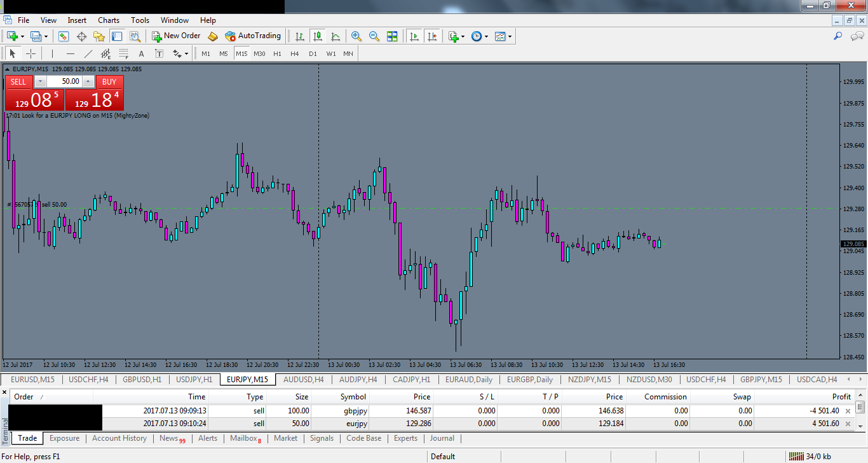Select the M15 timeframe
The width and height of the screenshot is (868, 463).
[242, 53]
